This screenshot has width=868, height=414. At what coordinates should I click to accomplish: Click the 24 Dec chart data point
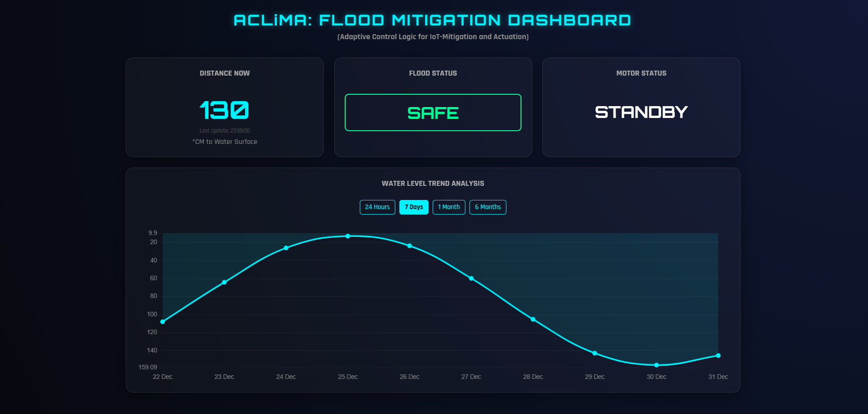286,248
